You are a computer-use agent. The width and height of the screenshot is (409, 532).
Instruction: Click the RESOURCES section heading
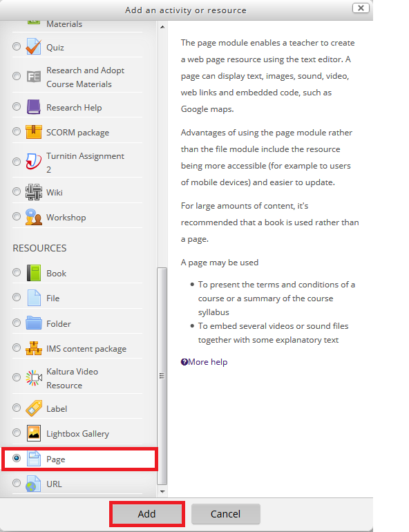[x=39, y=248]
